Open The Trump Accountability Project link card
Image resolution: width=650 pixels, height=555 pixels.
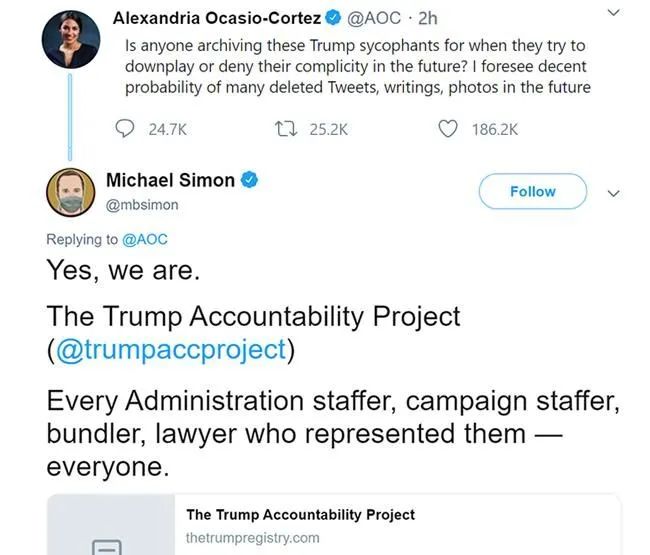[x=300, y=515]
